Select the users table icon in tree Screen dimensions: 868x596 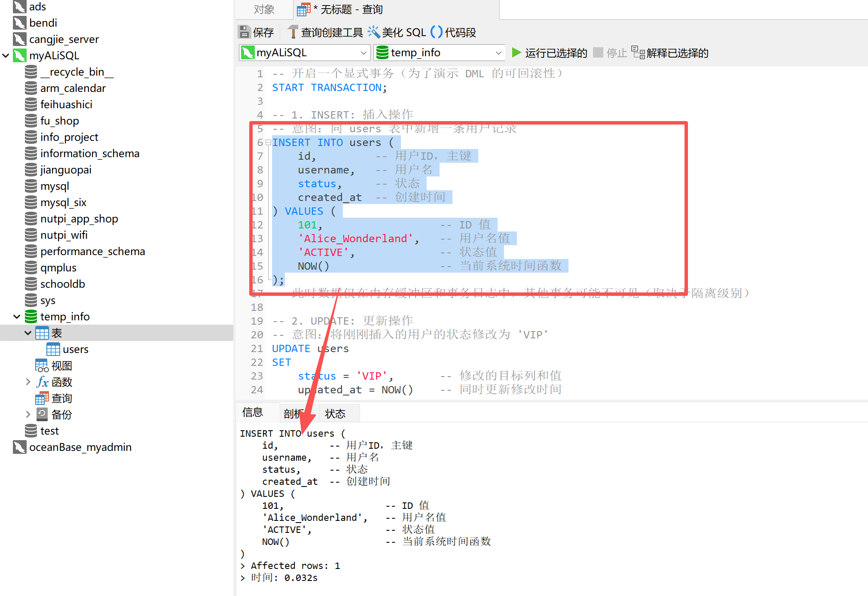[x=53, y=350]
